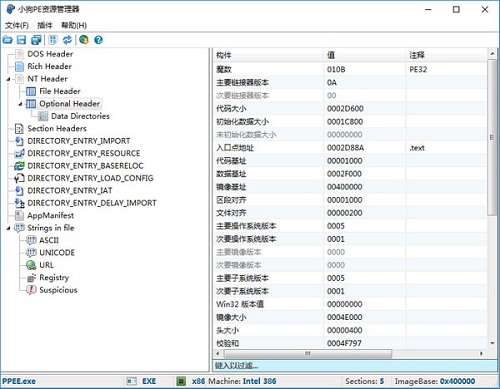Select the 入口点地址 value 0002D88A
Image resolution: width=500 pixels, height=389 pixels.
coord(345,148)
